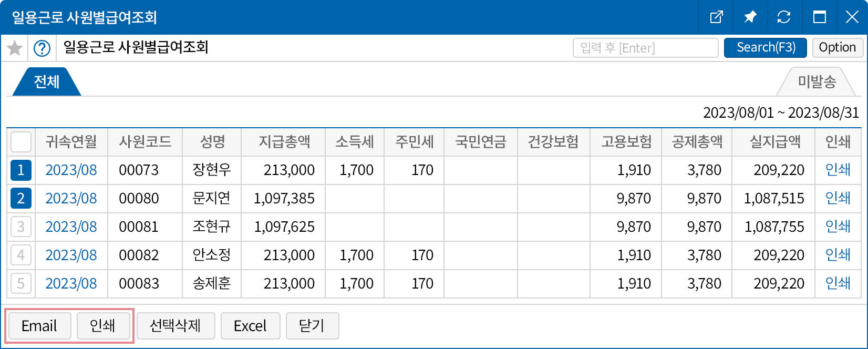This screenshot has width=868, height=349.
Task: Click the Email button at bottom
Action: click(39, 326)
